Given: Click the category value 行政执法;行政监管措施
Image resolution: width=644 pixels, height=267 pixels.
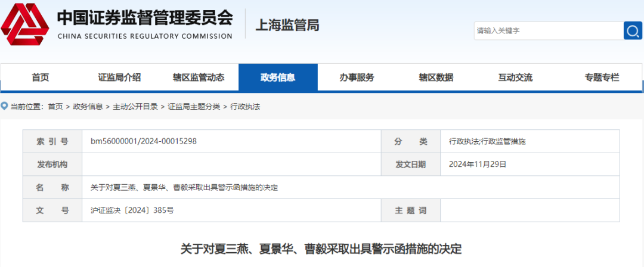Looking at the screenshot, I should point(488,142).
